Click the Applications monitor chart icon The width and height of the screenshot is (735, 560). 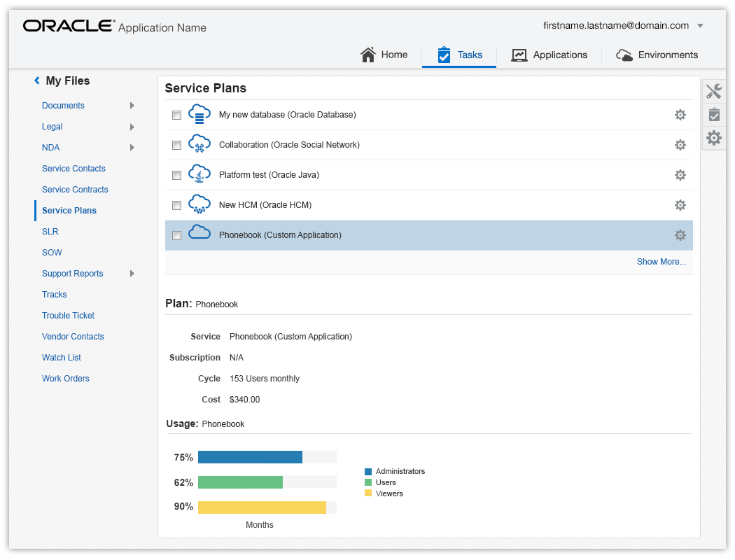click(x=519, y=55)
